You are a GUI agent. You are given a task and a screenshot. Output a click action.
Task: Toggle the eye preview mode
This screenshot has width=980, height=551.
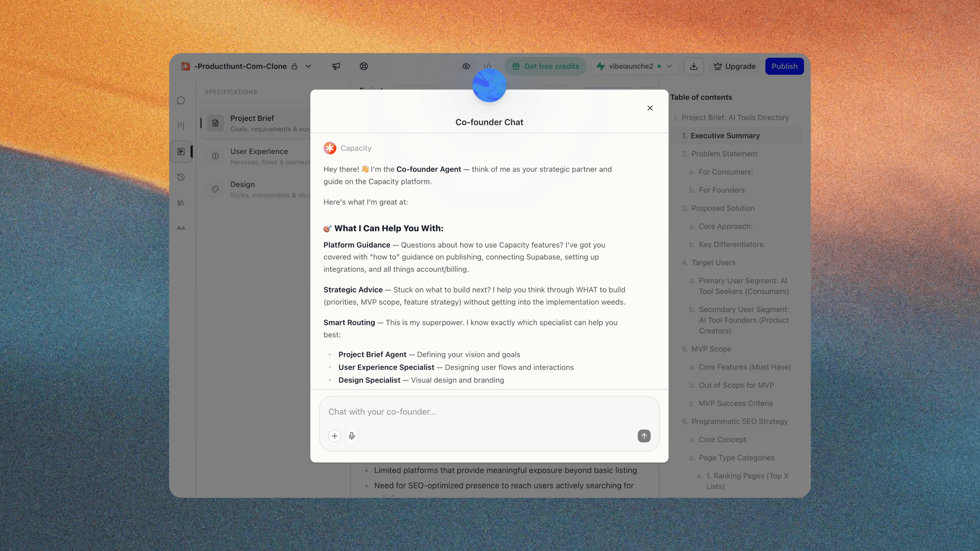click(x=466, y=66)
